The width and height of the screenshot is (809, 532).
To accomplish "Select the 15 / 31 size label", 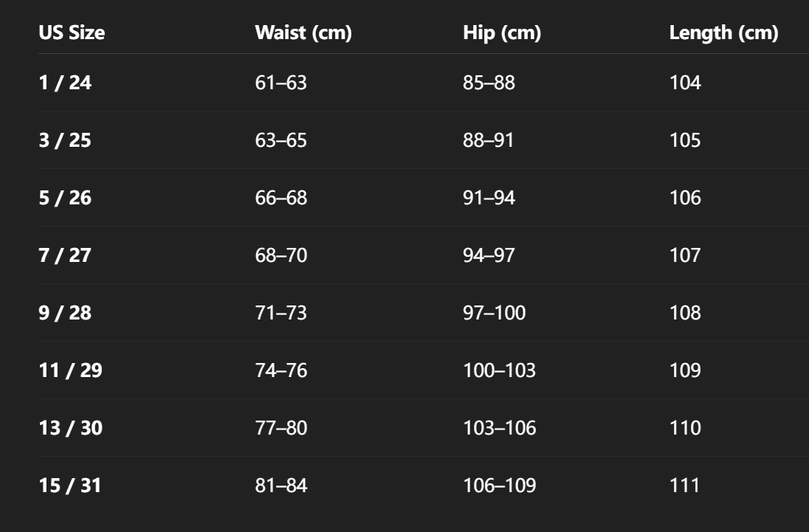I will click(70, 486).
